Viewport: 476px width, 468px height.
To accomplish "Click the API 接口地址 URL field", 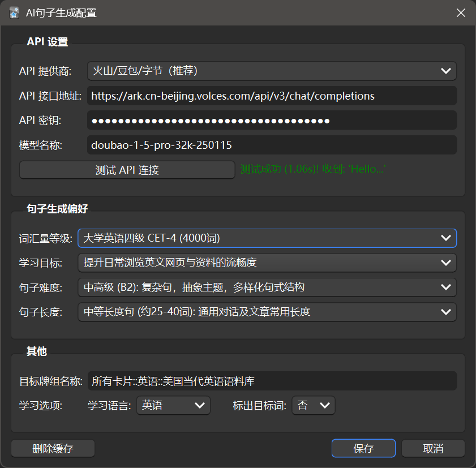I will click(x=272, y=96).
